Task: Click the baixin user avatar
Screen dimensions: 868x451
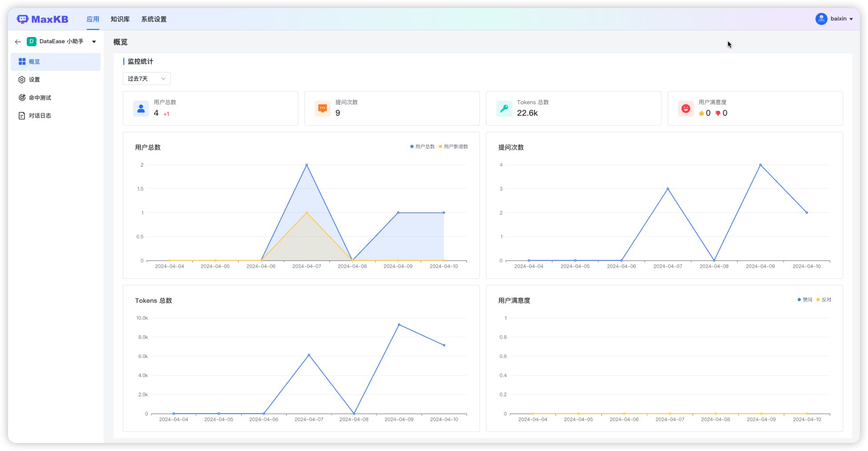Action: pos(821,19)
